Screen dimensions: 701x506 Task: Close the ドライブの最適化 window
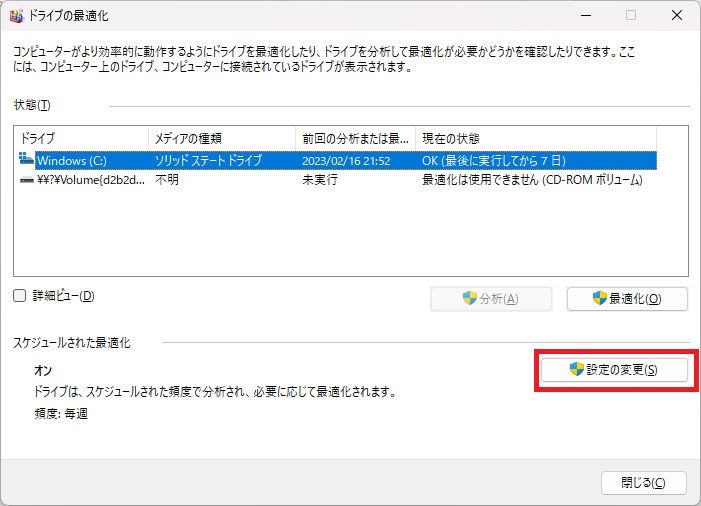pos(677,15)
